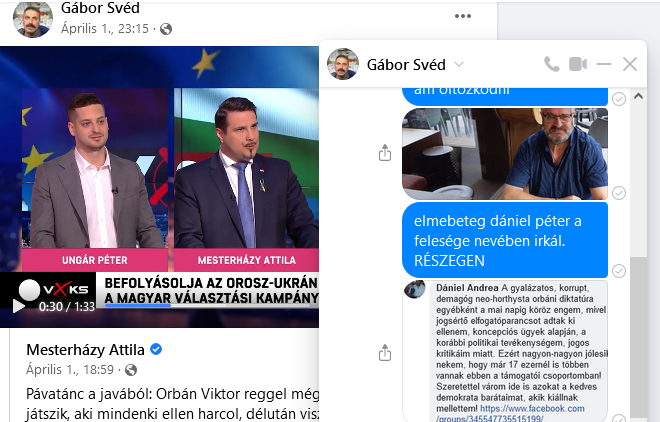This screenshot has height=422, width=660.
Task: Click the checkmark next to the top blue message
Action: 619,99
